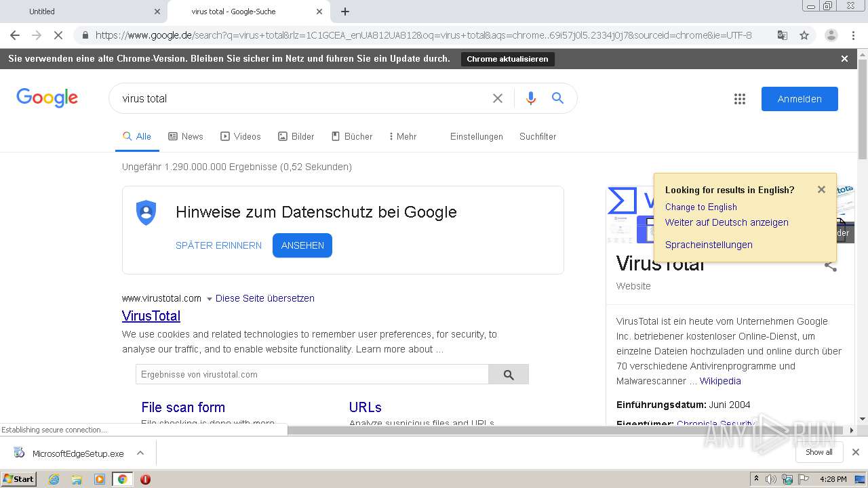Click Diese Seite übersetzen link
Screen dimensions: 868x488
point(265,298)
